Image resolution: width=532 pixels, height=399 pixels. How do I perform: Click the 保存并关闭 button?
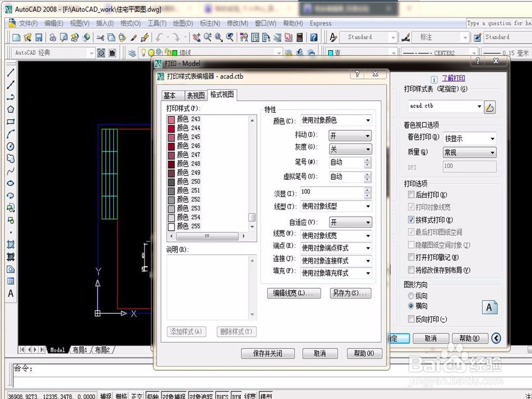click(268, 354)
